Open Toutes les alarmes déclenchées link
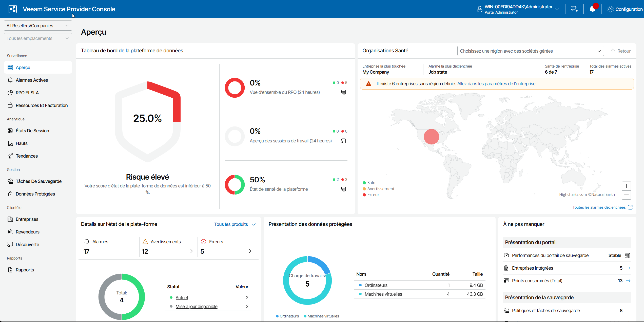The image size is (644, 322). click(599, 207)
